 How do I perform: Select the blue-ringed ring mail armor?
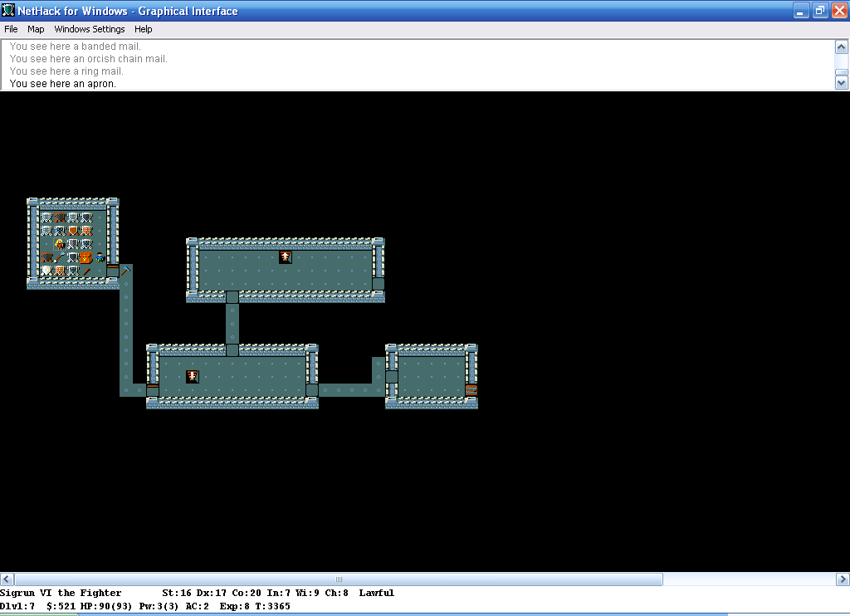coord(60,231)
